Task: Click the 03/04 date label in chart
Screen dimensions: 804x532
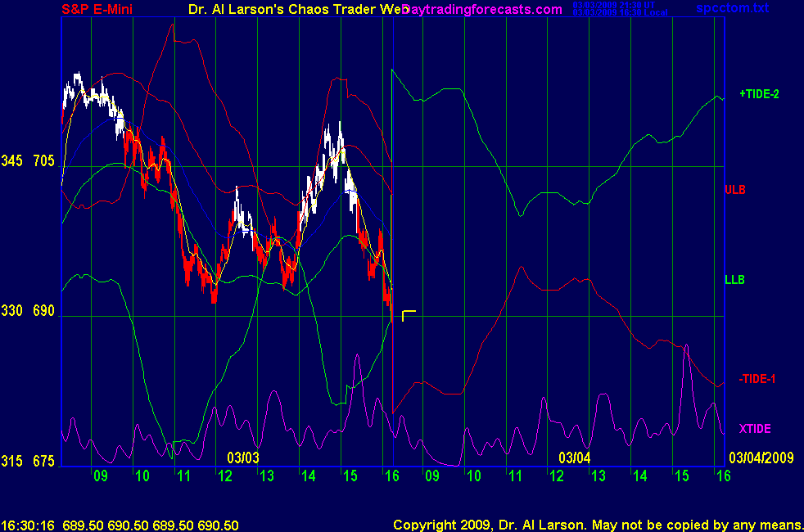Action: (574, 457)
